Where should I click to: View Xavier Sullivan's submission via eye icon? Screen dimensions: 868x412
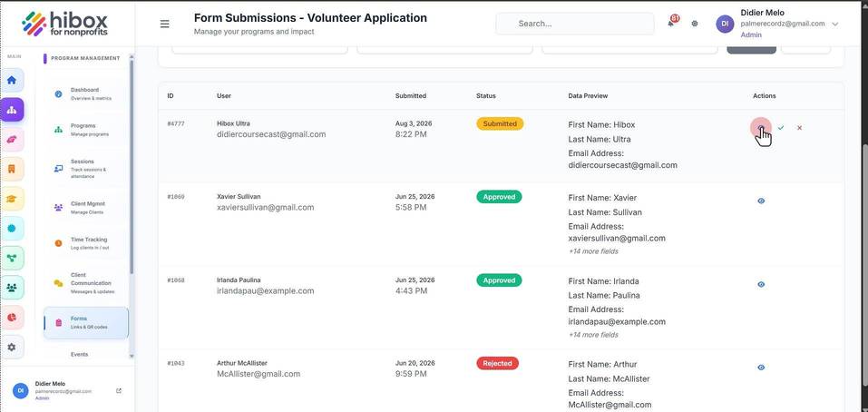pyautogui.click(x=761, y=201)
